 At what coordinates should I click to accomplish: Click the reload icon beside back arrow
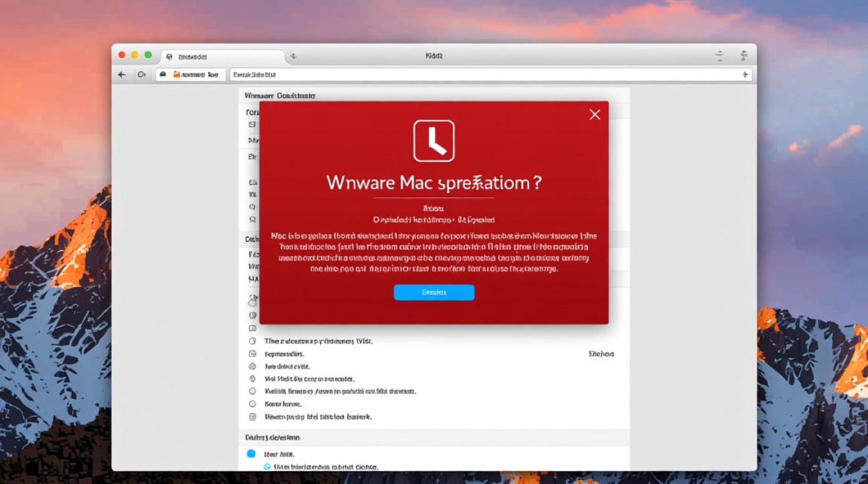[x=141, y=75]
